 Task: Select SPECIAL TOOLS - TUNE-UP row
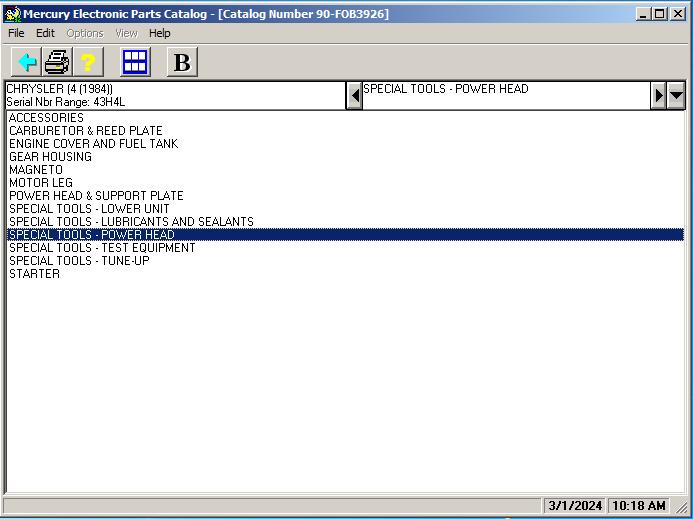[x=346, y=261]
